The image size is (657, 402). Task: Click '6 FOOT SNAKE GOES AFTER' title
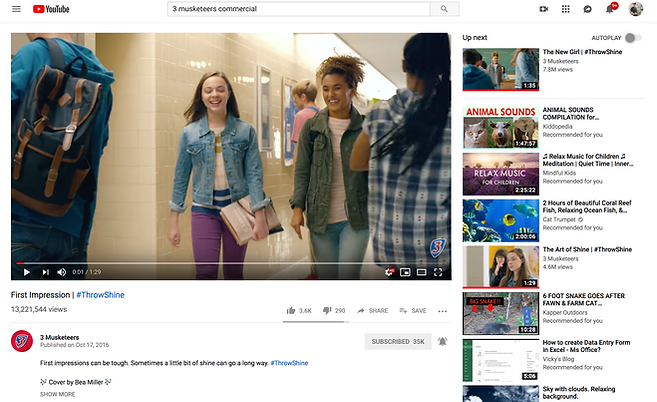tap(584, 299)
